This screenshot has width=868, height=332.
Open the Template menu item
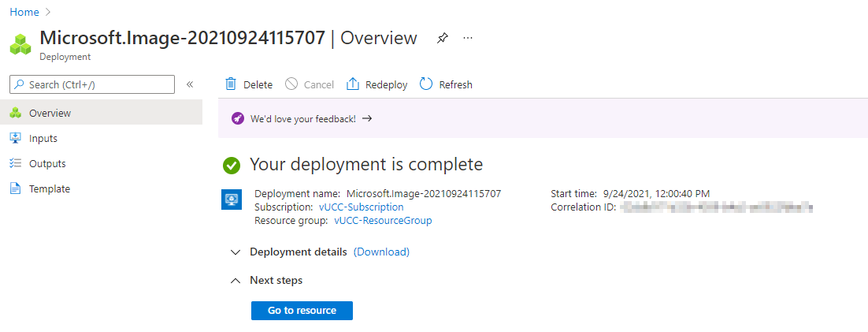(50, 188)
